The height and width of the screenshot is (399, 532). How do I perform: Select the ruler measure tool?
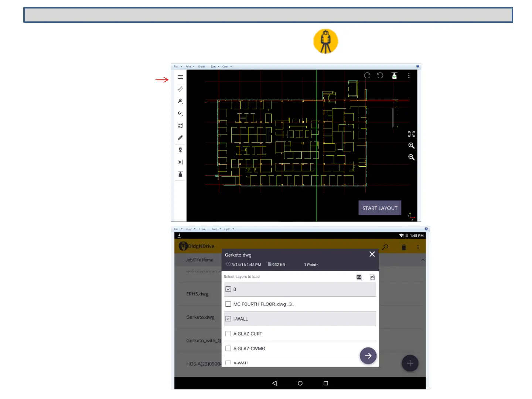[x=180, y=138]
